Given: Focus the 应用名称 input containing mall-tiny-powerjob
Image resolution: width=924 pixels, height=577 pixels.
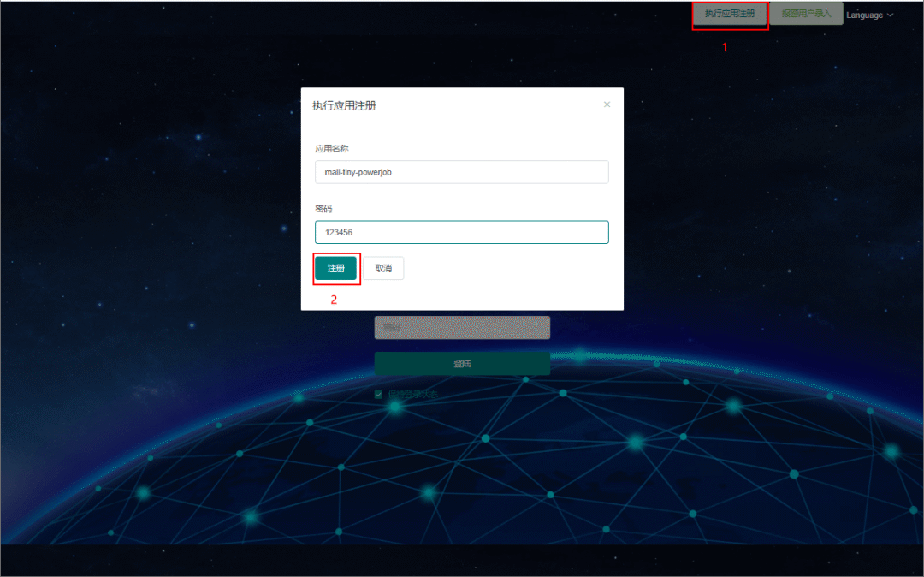Looking at the screenshot, I should coord(461,172).
